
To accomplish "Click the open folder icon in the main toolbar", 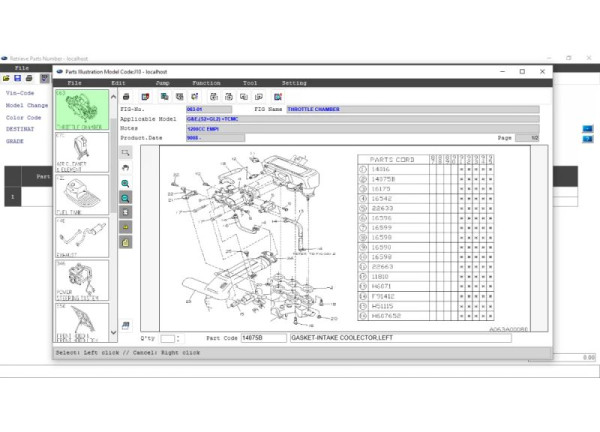I will tap(5, 77).
